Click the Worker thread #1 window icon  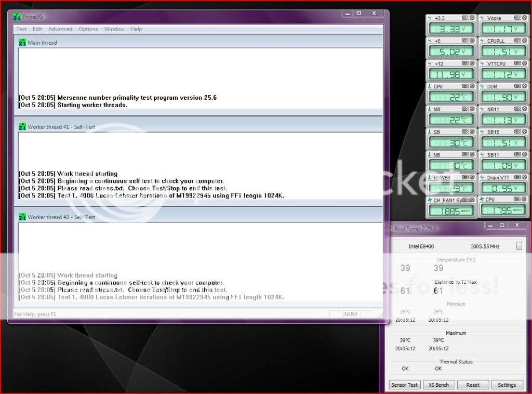(x=22, y=127)
